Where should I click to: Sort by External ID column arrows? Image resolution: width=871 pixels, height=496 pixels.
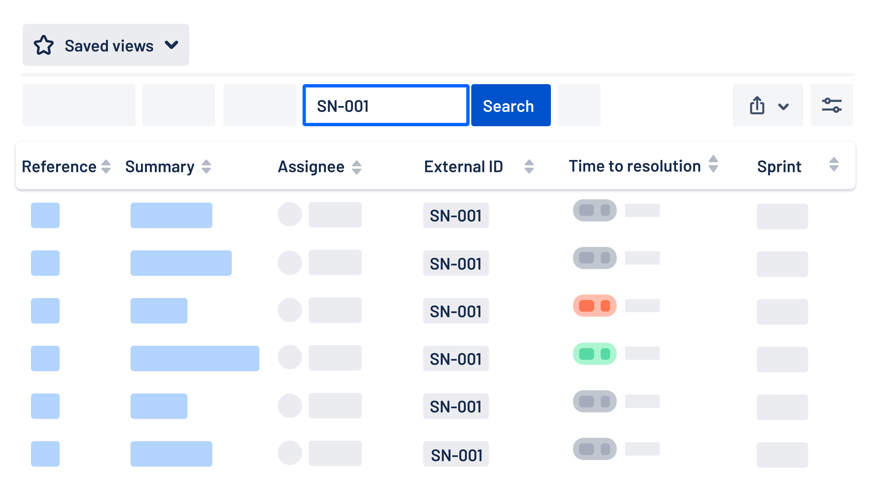pyautogui.click(x=529, y=167)
